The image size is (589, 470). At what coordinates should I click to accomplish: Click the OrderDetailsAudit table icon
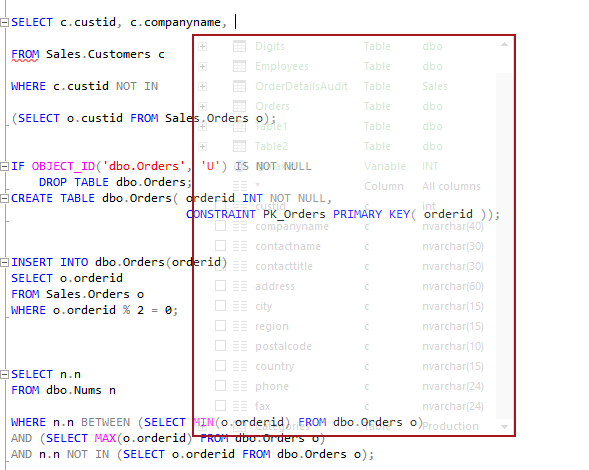click(x=239, y=86)
